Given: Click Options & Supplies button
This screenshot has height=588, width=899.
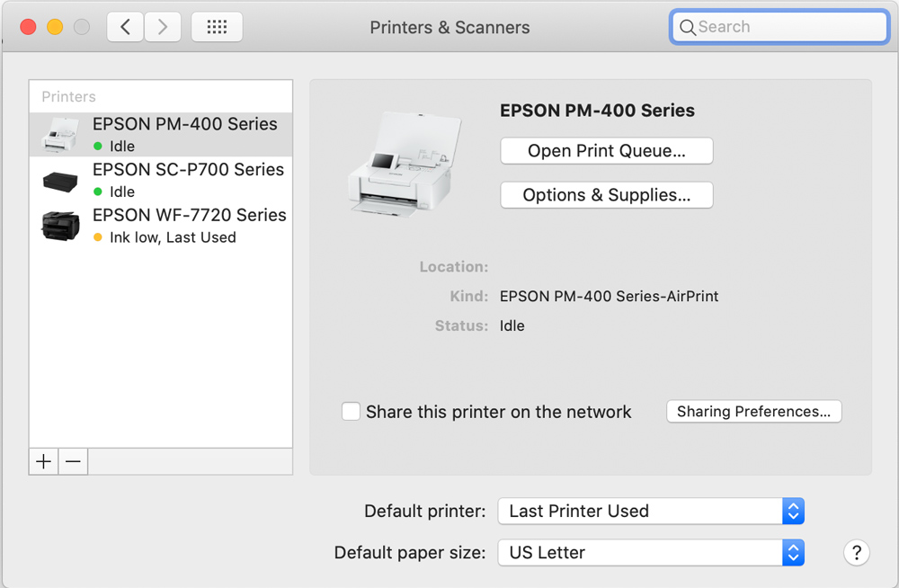Looking at the screenshot, I should 607,195.
